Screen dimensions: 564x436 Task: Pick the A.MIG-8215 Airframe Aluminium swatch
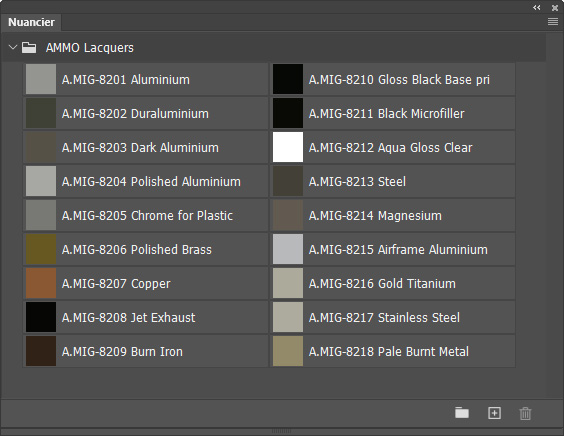pyautogui.click(x=288, y=249)
